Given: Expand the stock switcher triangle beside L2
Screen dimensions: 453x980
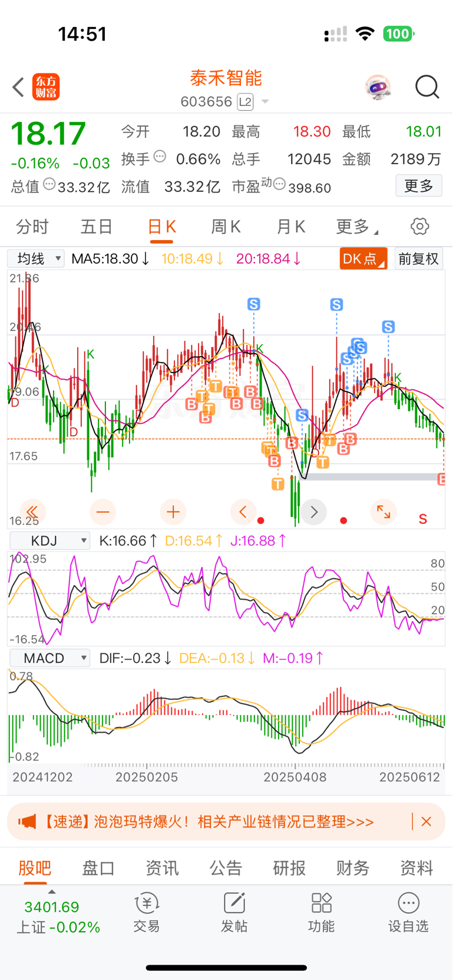Looking at the screenshot, I should tap(265, 102).
